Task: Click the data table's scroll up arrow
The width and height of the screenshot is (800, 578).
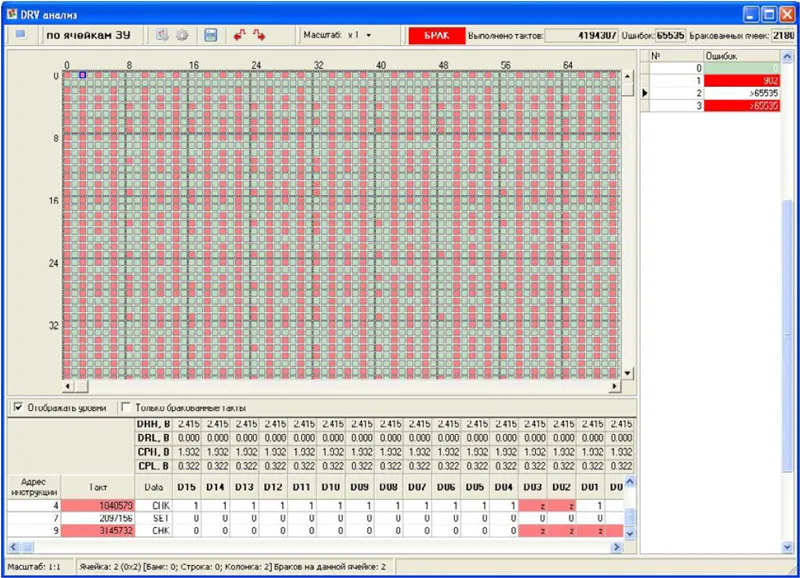Action: coord(630,482)
